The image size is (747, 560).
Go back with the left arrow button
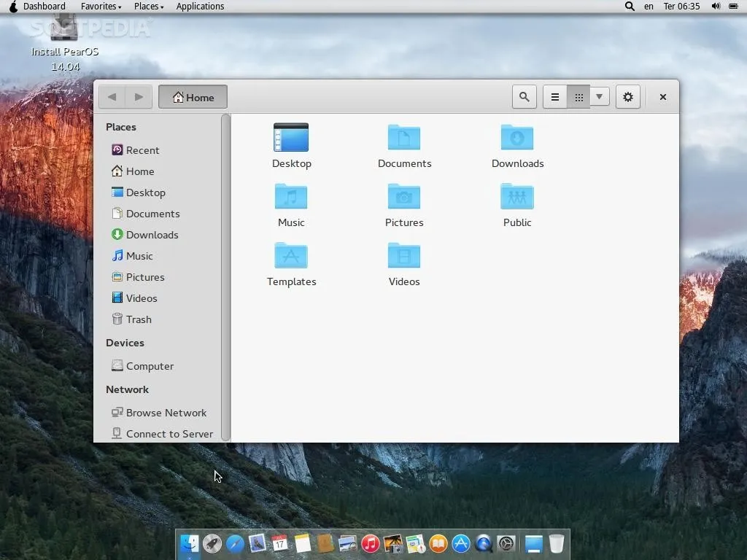coord(112,97)
